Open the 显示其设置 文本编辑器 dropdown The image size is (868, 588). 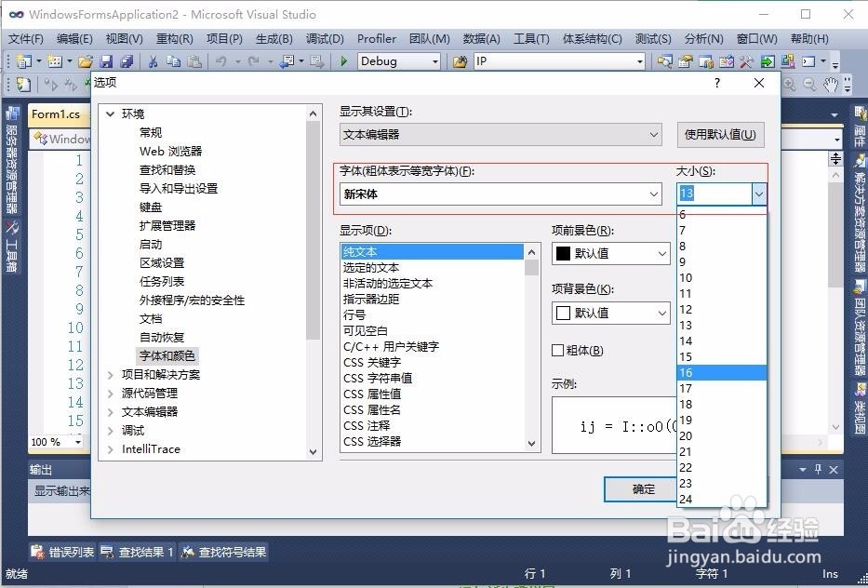point(654,135)
